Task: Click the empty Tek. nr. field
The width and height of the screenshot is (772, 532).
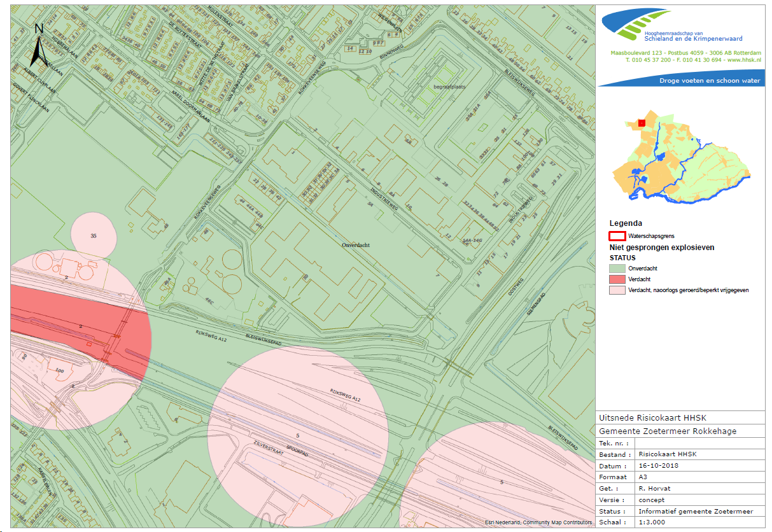Action: coord(699,443)
